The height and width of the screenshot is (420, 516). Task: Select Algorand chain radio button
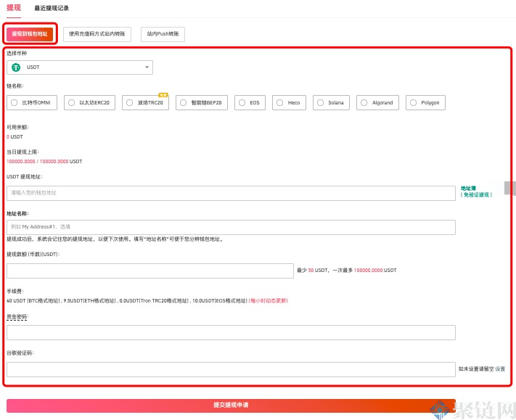coord(364,102)
